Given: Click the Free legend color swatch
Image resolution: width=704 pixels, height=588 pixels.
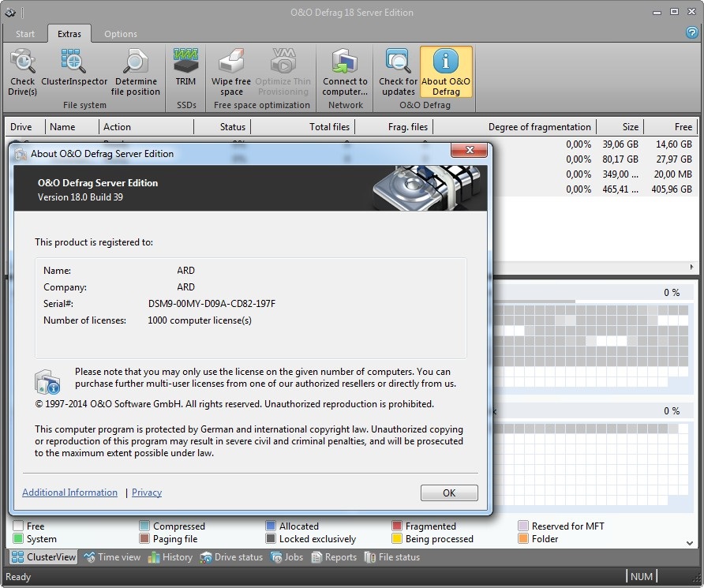Looking at the screenshot, I should tap(18, 526).
